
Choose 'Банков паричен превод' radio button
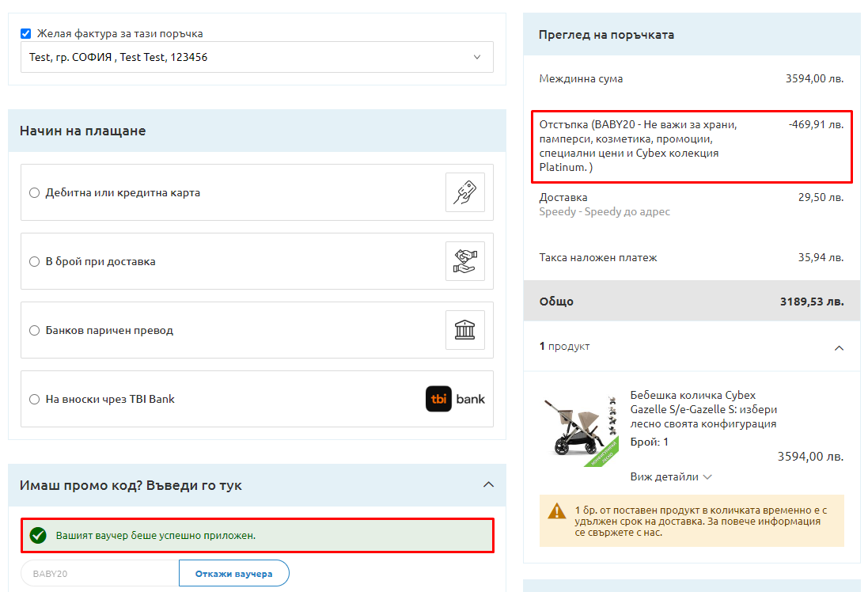pos(34,330)
